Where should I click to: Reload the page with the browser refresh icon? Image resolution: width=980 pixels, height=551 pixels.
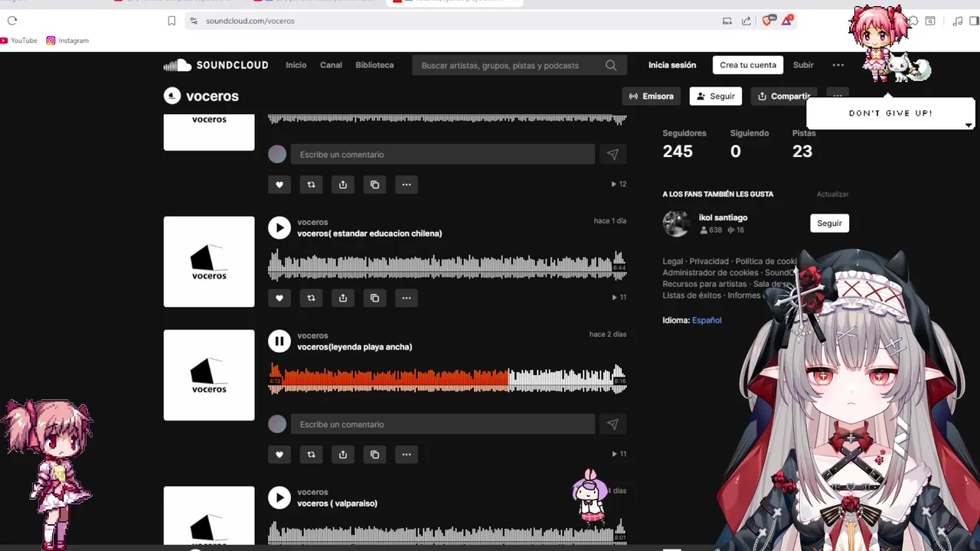pos(12,21)
